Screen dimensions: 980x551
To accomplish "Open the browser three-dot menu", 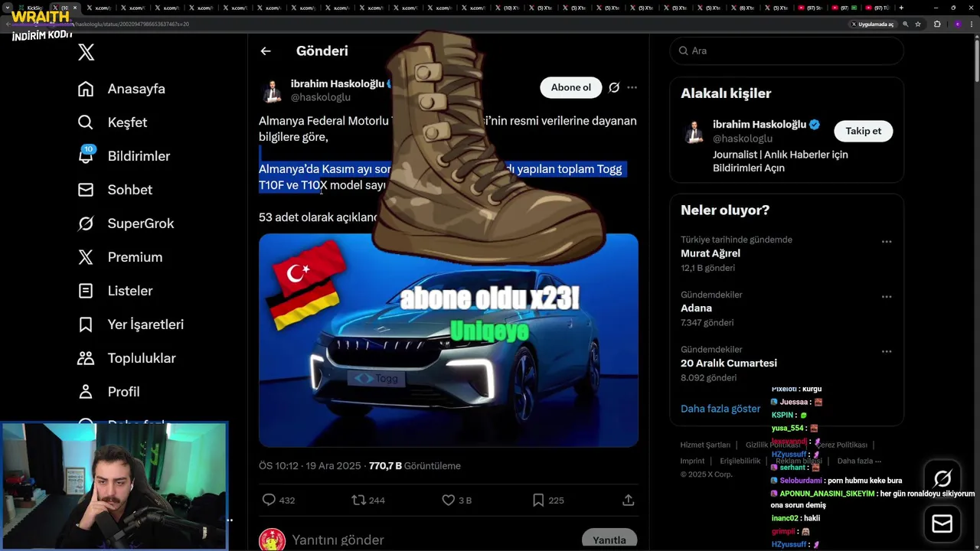I will pyautogui.click(x=972, y=24).
